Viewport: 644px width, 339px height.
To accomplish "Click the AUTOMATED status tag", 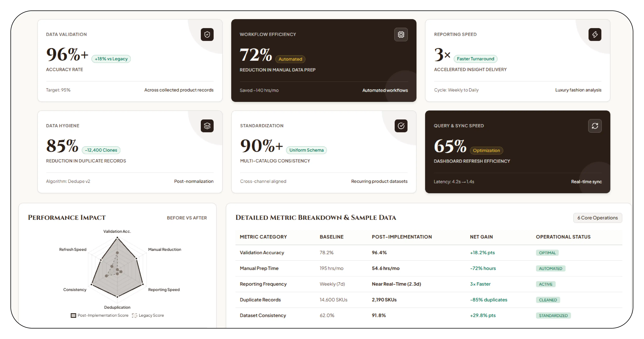I will pos(551,268).
